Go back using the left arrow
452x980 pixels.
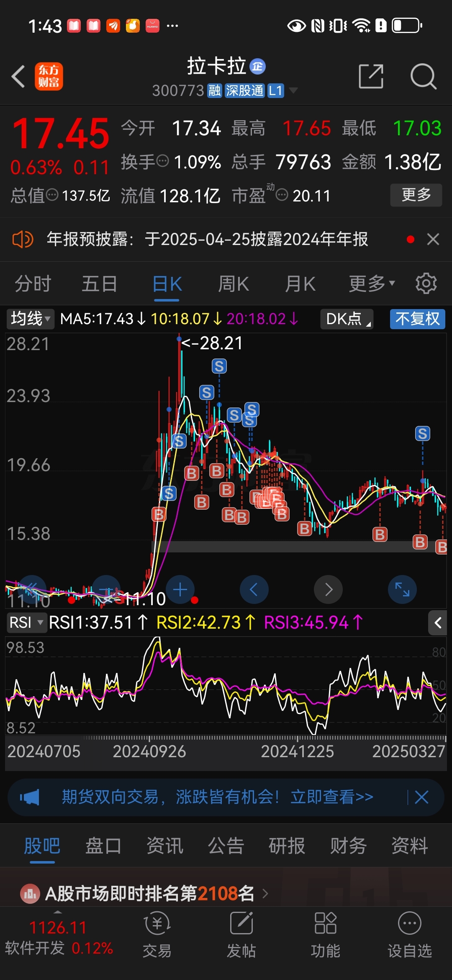click(x=18, y=77)
